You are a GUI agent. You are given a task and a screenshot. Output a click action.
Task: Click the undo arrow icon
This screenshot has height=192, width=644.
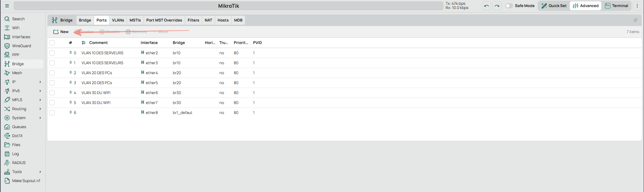[x=487, y=6]
